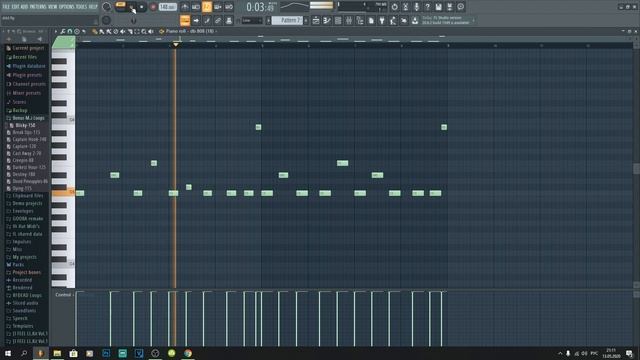Click the stamp tool icon
Screen dimensions: 640x360
pos(229,20)
